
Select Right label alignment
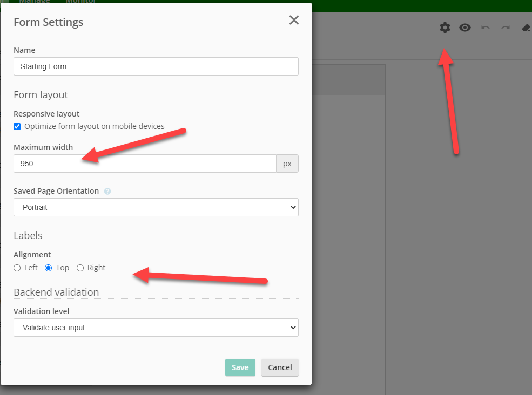(80, 268)
